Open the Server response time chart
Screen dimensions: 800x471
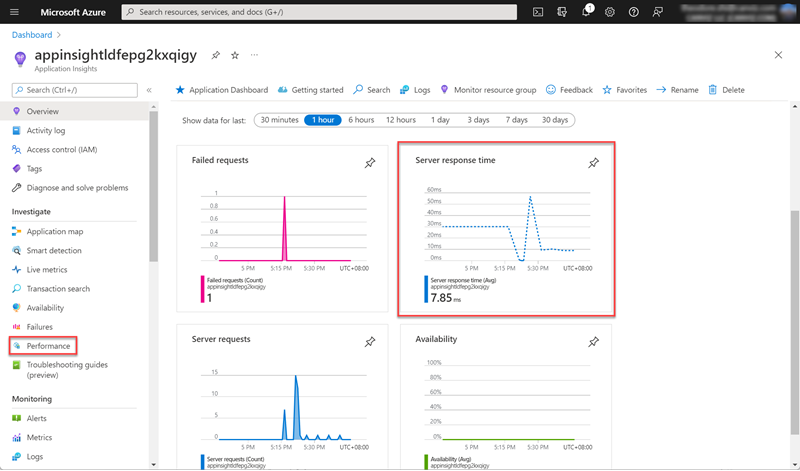506,228
